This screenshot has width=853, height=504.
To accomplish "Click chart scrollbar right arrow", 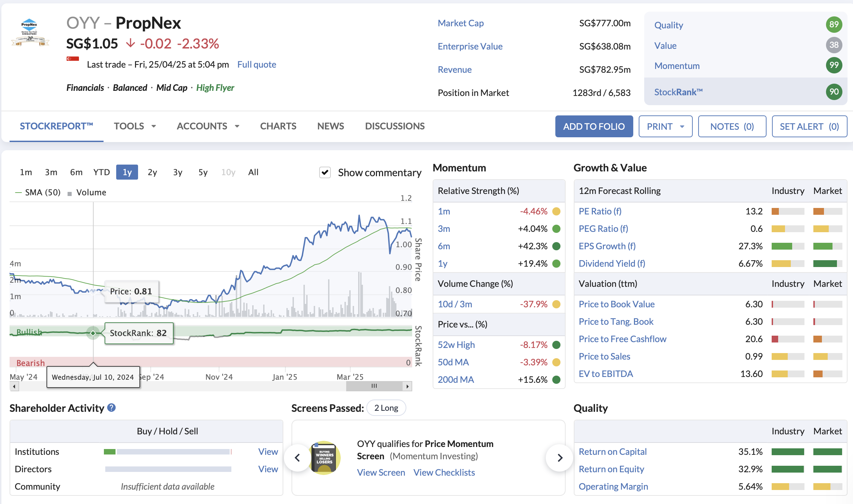I will pyautogui.click(x=407, y=387).
